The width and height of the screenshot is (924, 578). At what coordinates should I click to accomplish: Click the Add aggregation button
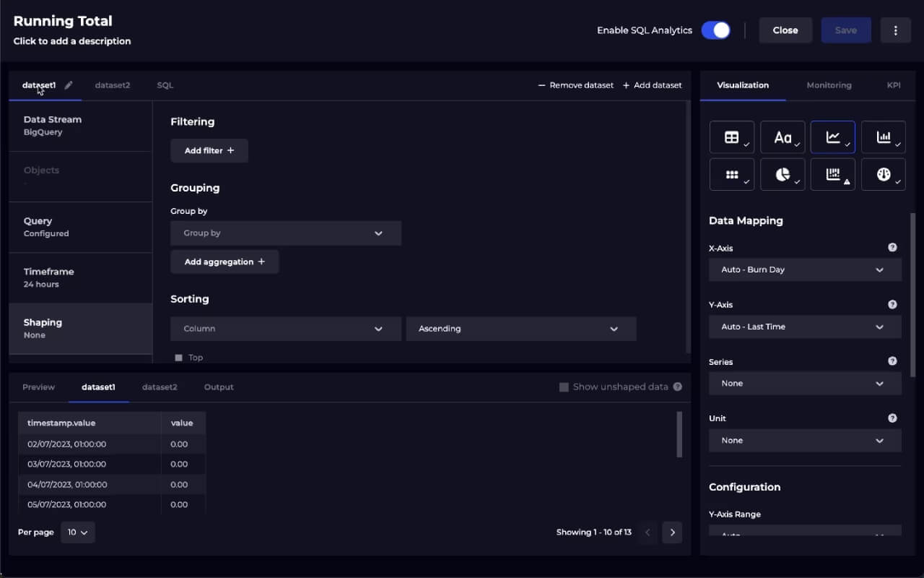point(225,262)
